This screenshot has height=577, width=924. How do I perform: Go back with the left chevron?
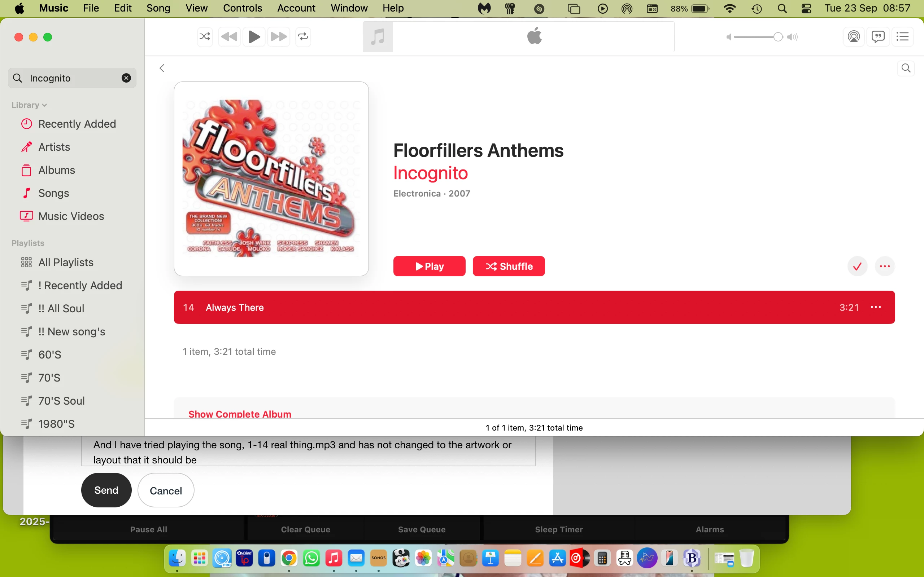[x=162, y=68]
